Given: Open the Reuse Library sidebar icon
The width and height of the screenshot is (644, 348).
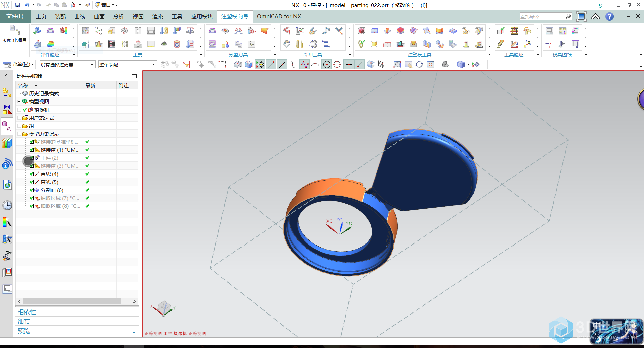Looking at the screenshot, I should point(7,143).
